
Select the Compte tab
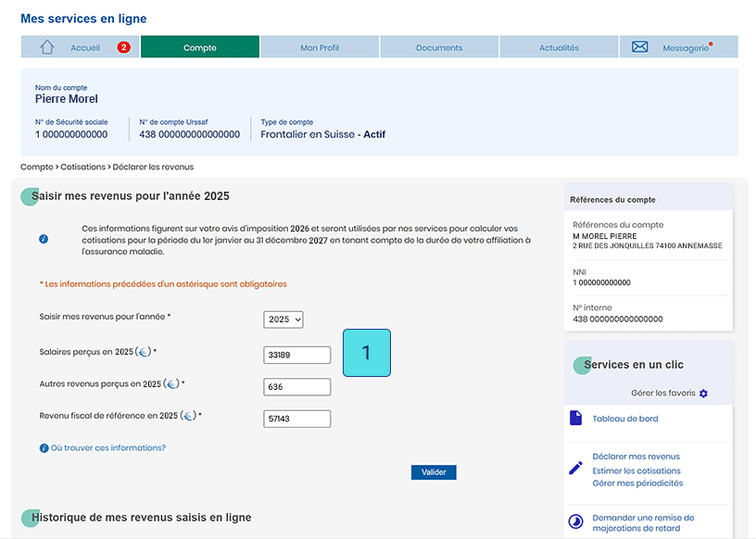[200, 46]
